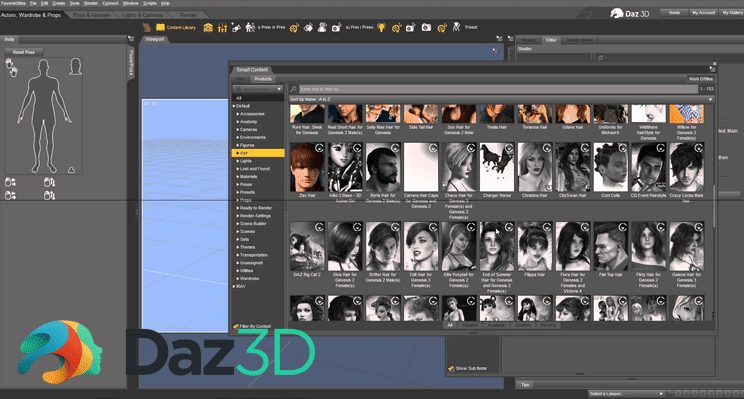
Task: Open the Sort by Name dropdown
Action: point(501,99)
